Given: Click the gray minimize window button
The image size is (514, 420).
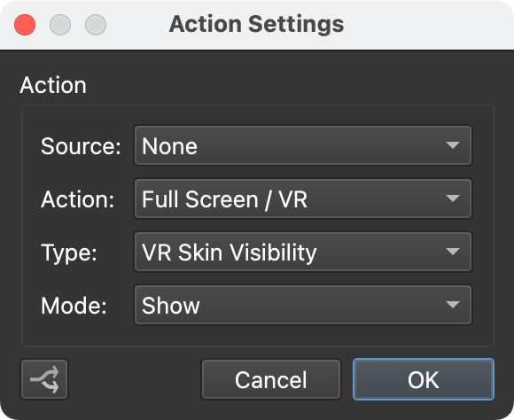Looking at the screenshot, I should (x=60, y=25).
